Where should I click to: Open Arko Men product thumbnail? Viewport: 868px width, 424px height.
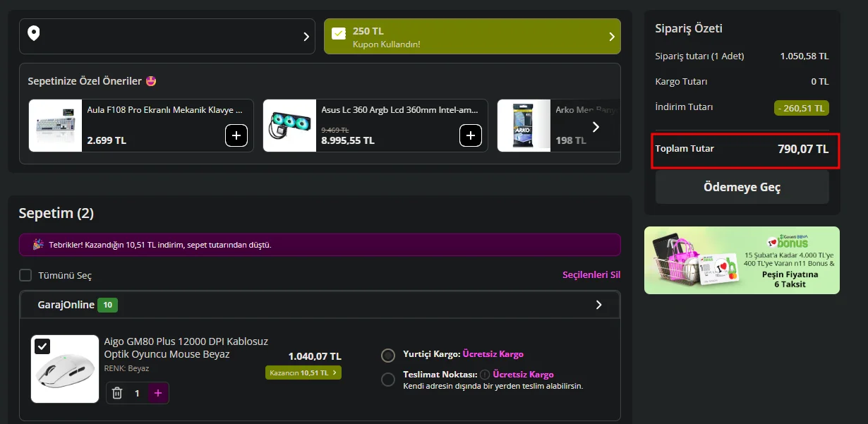click(x=524, y=126)
